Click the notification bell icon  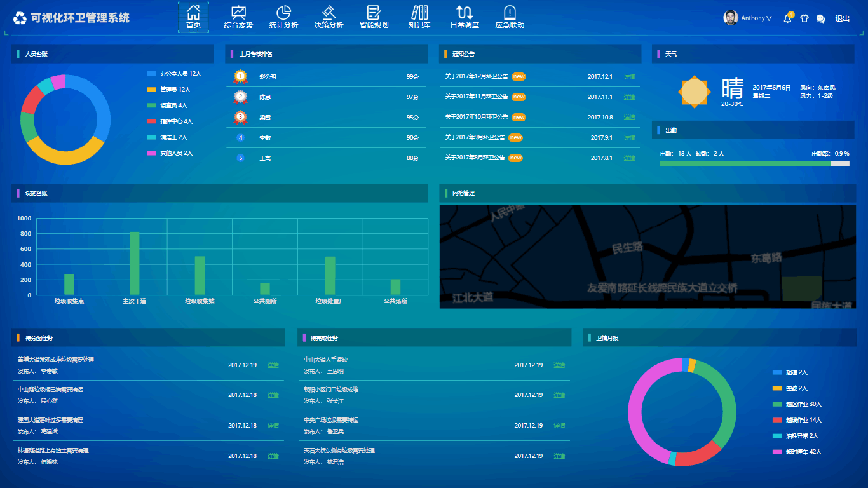[787, 18]
